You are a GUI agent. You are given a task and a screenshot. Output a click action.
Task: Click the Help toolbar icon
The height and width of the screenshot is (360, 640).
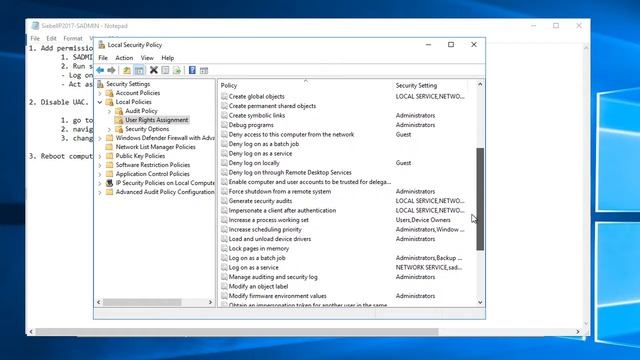tap(192, 70)
